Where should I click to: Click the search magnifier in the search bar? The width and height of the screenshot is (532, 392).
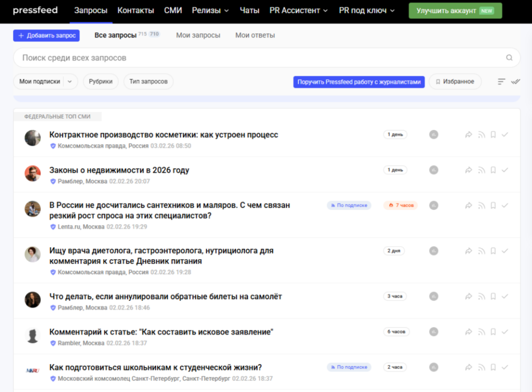(509, 57)
